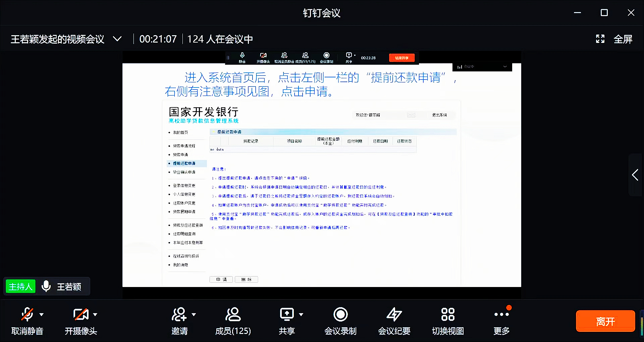Open camera options arrow beside 开摄像头

pyautogui.click(x=95, y=315)
